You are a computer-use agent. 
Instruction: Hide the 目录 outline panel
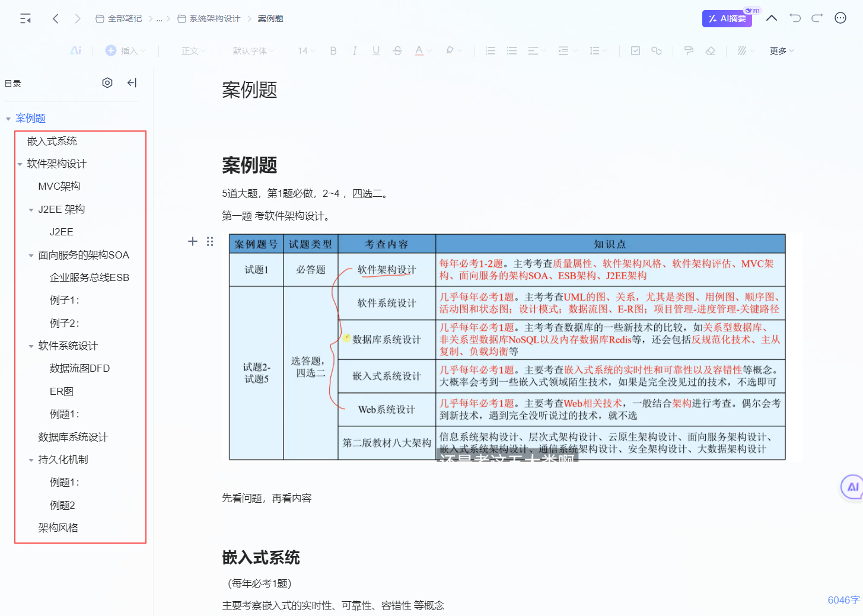pos(132,83)
